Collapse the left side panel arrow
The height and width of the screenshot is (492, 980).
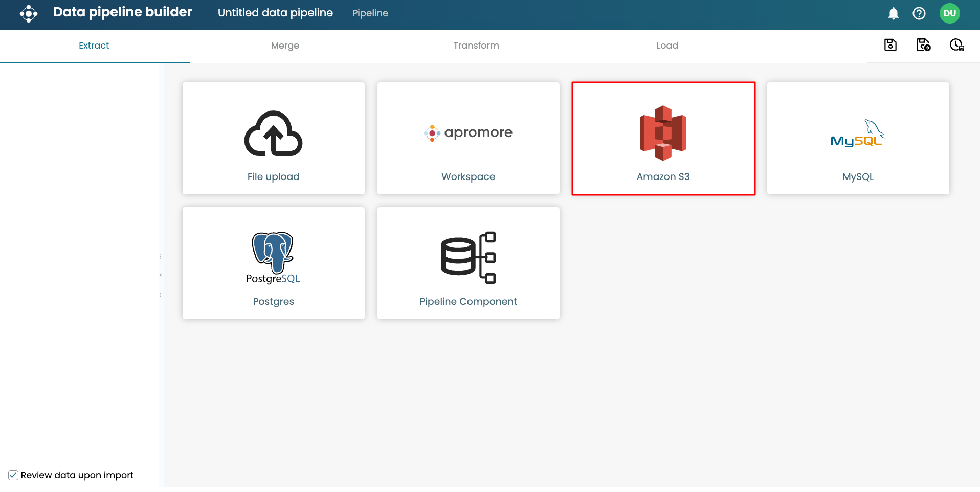tap(160, 275)
